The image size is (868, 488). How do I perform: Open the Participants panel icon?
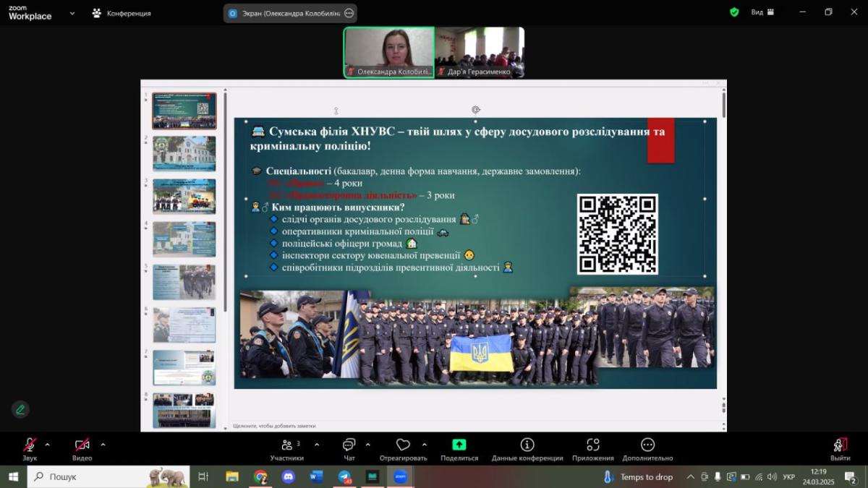(x=286, y=445)
